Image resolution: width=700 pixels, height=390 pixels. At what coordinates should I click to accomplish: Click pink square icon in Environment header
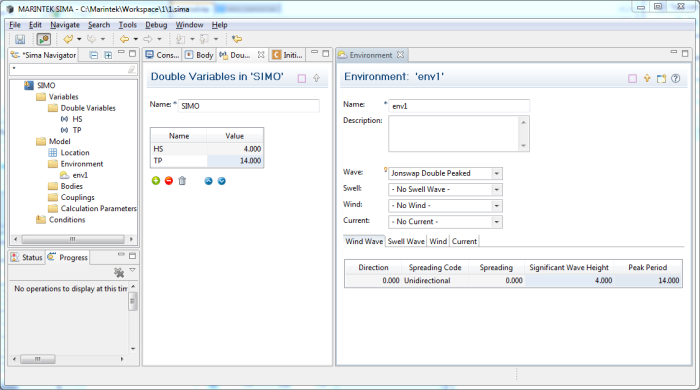pos(633,79)
